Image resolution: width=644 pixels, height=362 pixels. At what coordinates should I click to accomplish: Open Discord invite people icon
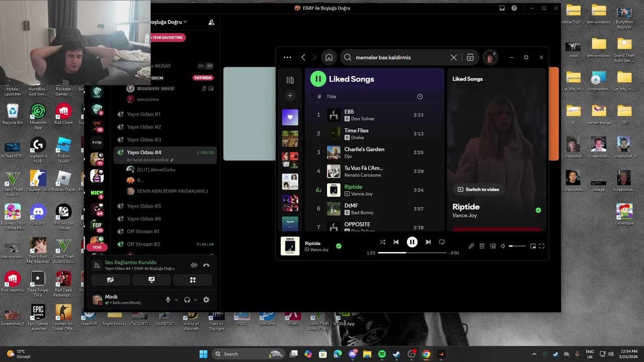(x=211, y=22)
